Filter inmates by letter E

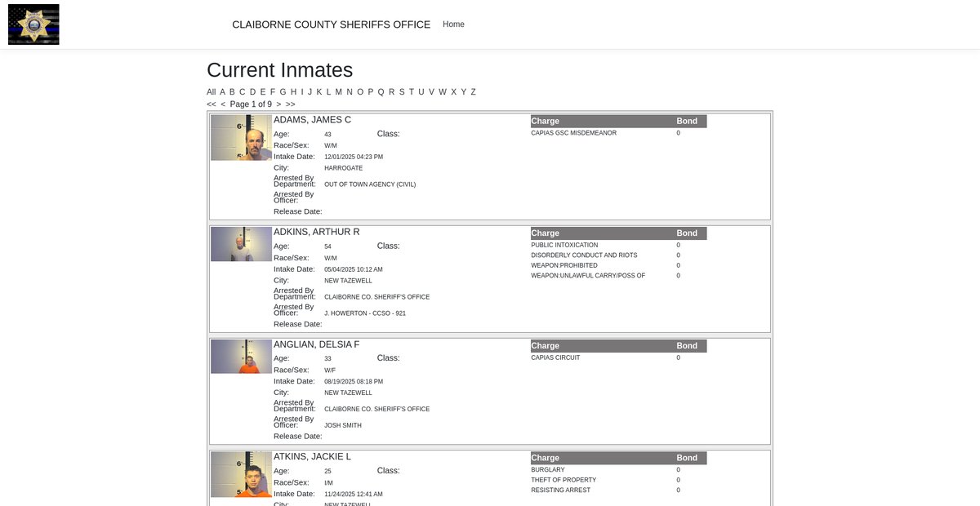263,92
